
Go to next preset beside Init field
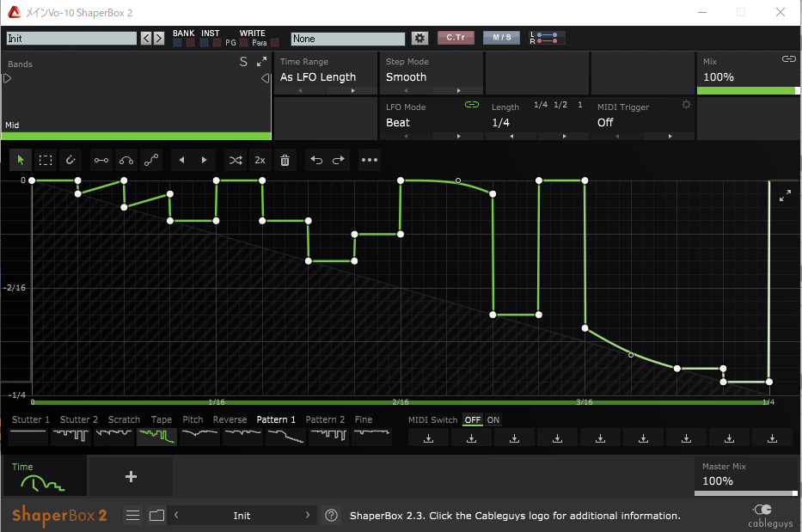click(x=159, y=38)
